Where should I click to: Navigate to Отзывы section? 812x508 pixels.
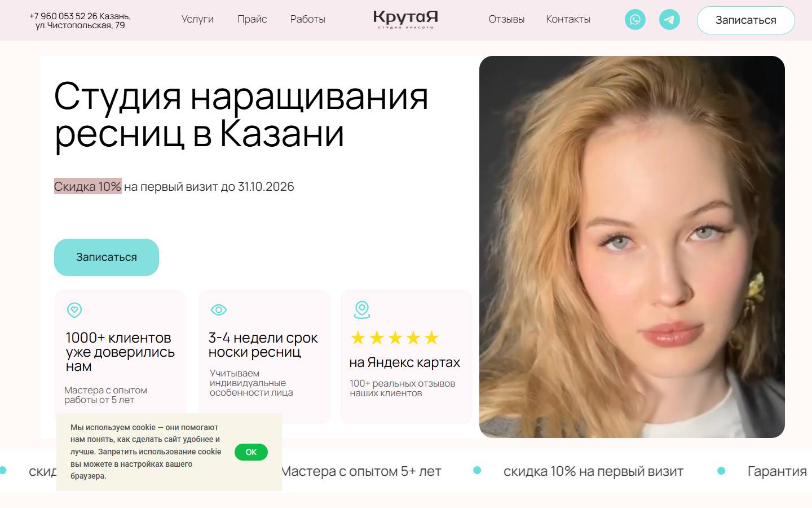506,19
